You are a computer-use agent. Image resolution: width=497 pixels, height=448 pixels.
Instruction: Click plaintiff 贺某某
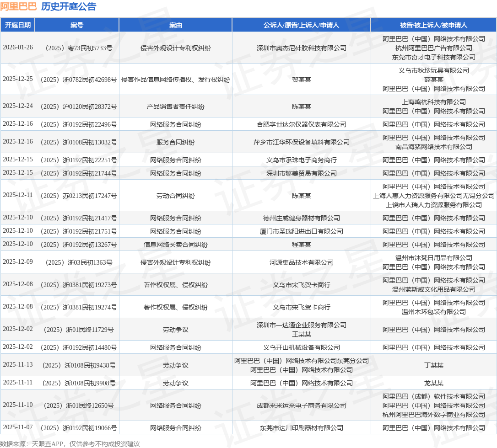301,80
